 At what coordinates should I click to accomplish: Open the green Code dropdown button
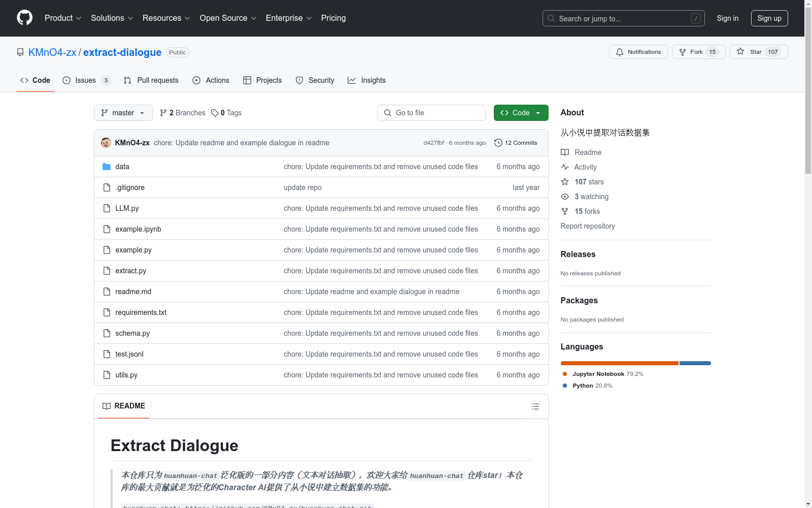(521, 113)
